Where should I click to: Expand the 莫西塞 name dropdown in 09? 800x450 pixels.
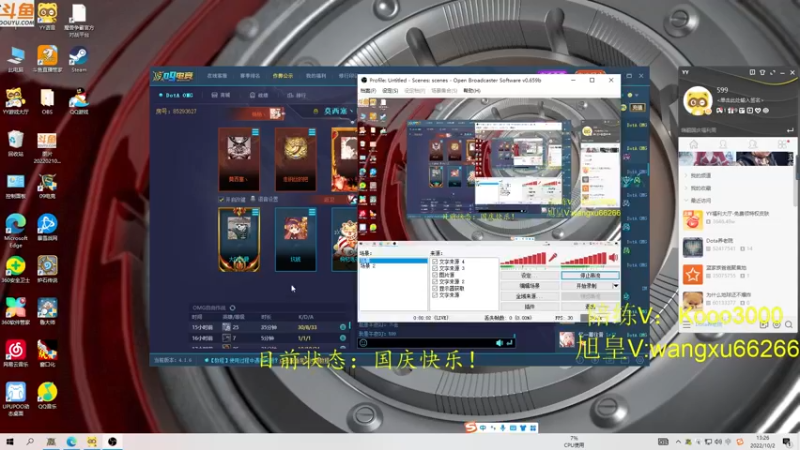(x=351, y=111)
